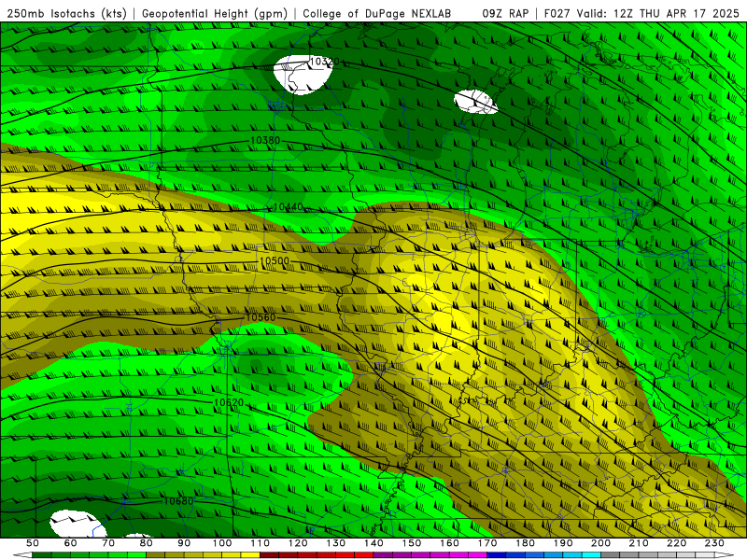Viewport: 747px width, 560px height.
Task: Click the 180 value on the color scale
Action: coord(526,543)
